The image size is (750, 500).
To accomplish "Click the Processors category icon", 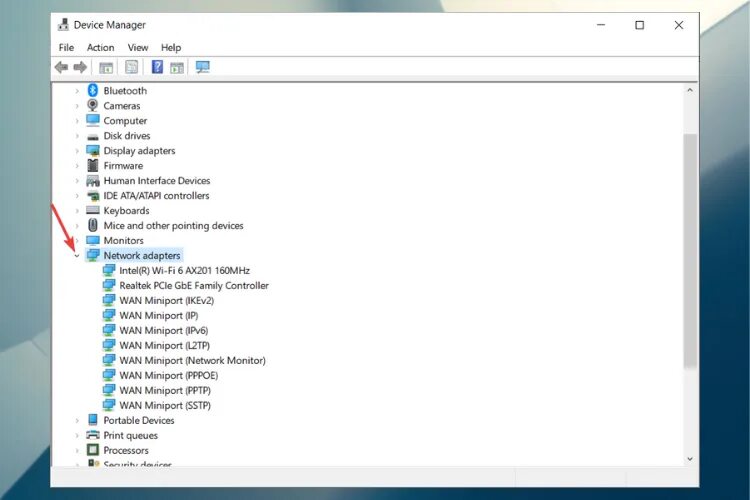I will 93,450.
